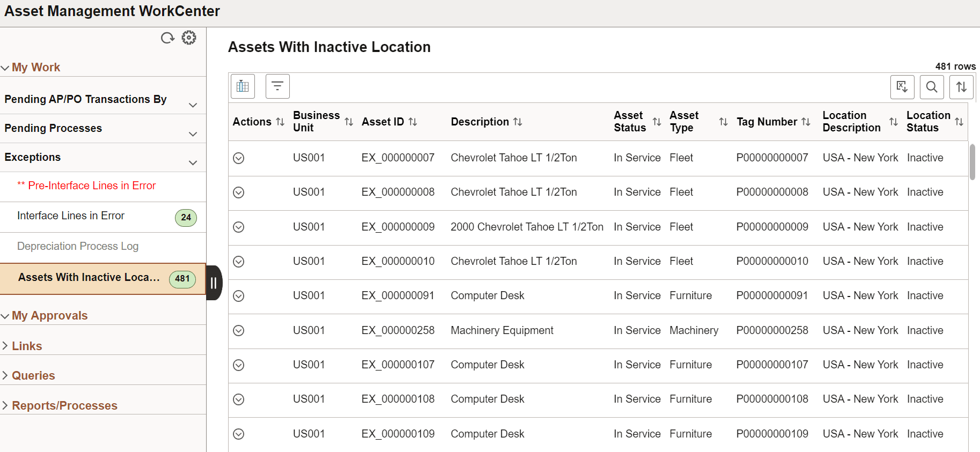Expand Pending AP/PO Transactions By group

tap(193, 105)
